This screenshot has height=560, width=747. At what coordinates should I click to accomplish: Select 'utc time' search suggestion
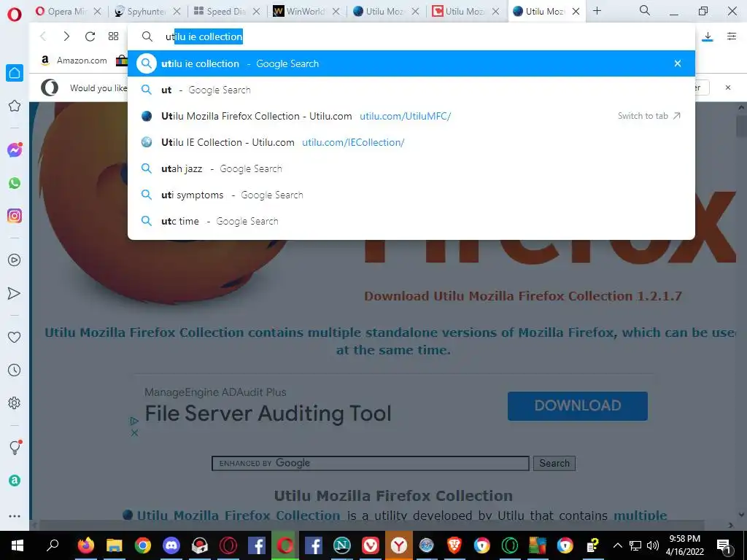click(x=411, y=221)
